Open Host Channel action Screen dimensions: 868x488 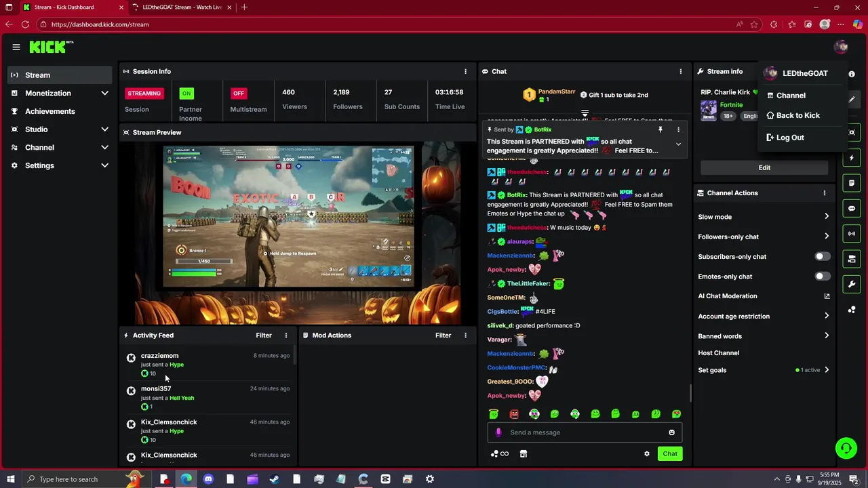[719, 353]
